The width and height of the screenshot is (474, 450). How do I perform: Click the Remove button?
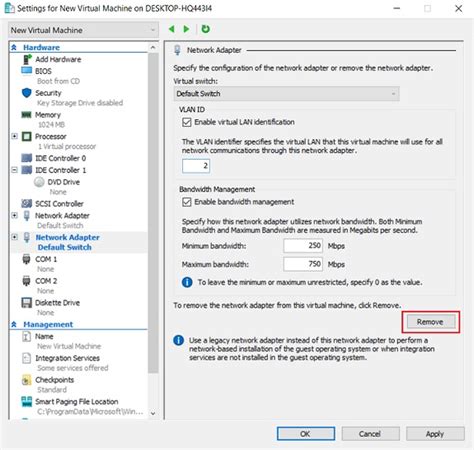click(x=430, y=322)
